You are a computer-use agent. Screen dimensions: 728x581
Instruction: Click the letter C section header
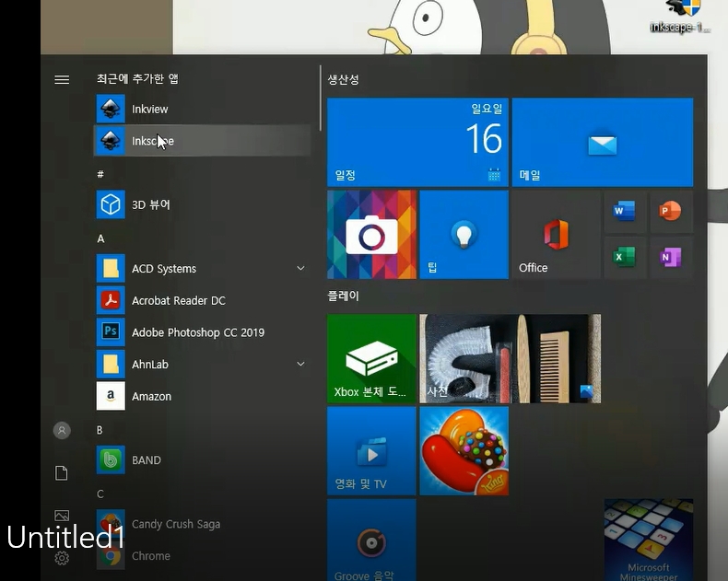tap(100, 494)
